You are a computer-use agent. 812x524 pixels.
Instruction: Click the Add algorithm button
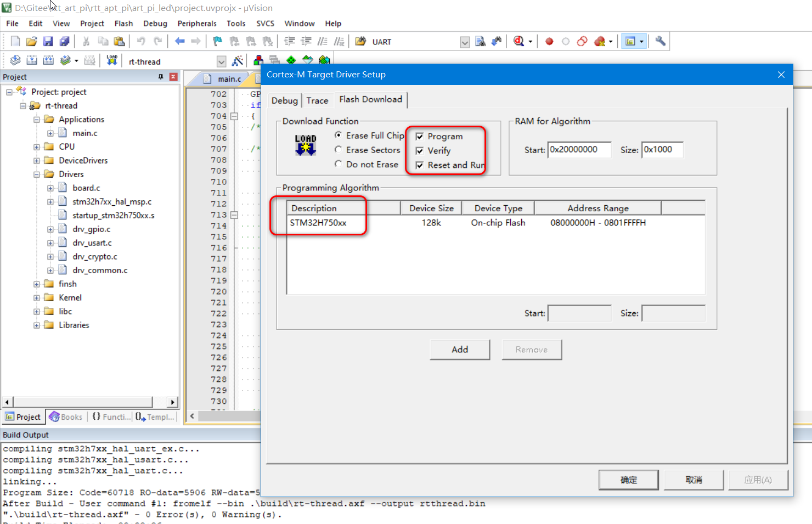pyautogui.click(x=460, y=350)
